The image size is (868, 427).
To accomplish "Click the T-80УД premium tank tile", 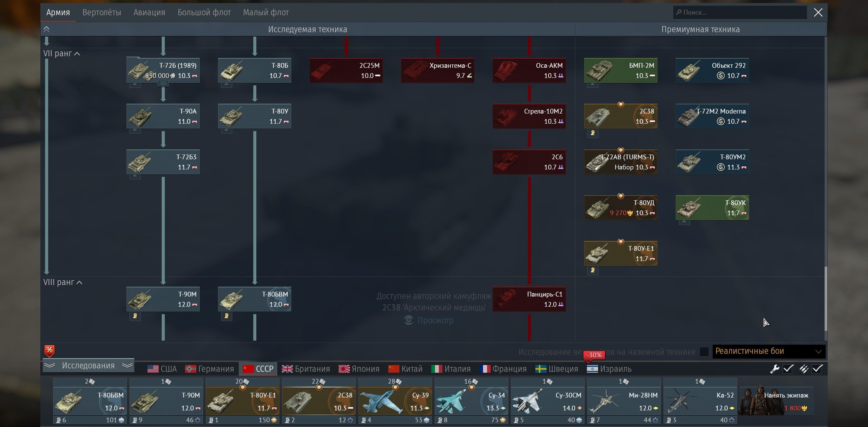I will (x=620, y=208).
